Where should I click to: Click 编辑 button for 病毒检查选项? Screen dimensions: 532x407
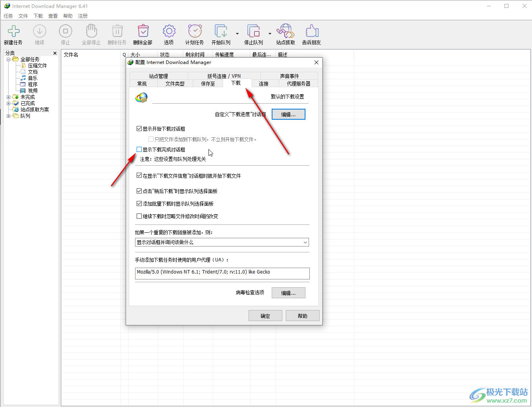click(289, 293)
